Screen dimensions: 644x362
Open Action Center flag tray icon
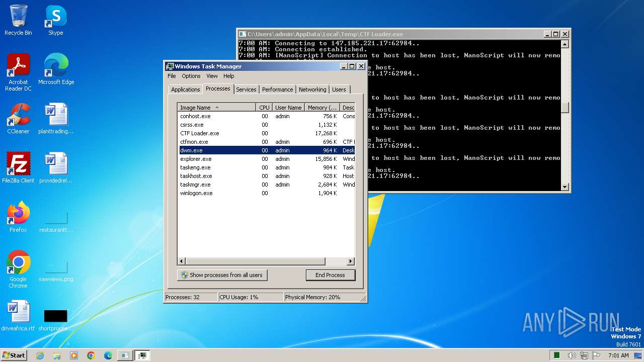pyautogui.click(x=596, y=355)
